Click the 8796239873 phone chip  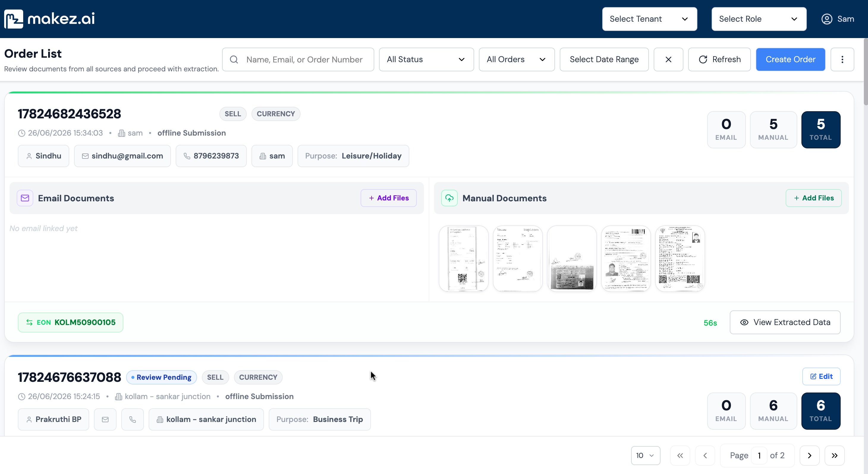(x=211, y=156)
